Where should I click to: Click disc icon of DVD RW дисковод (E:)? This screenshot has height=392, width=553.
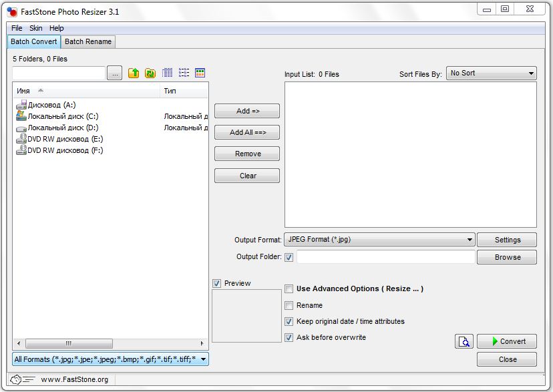[21, 138]
